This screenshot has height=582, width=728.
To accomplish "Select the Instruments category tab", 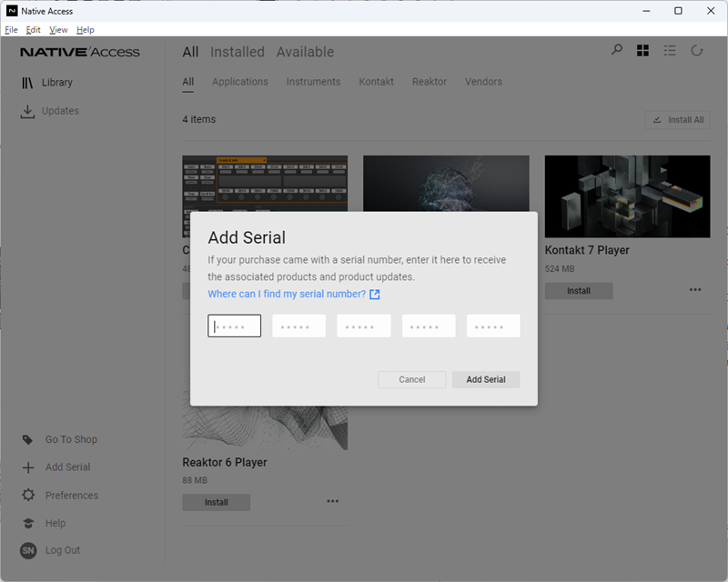I will (x=313, y=82).
